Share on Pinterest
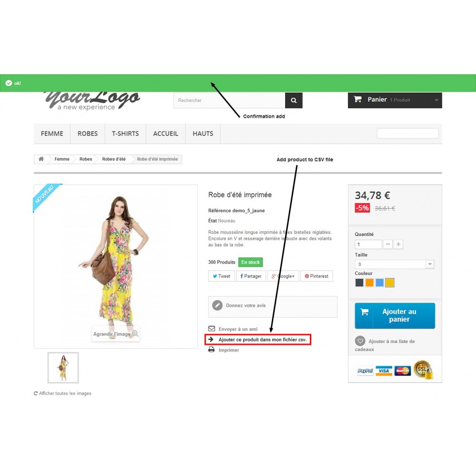This screenshot has width=476, height=476. click(x=317, y=276)
